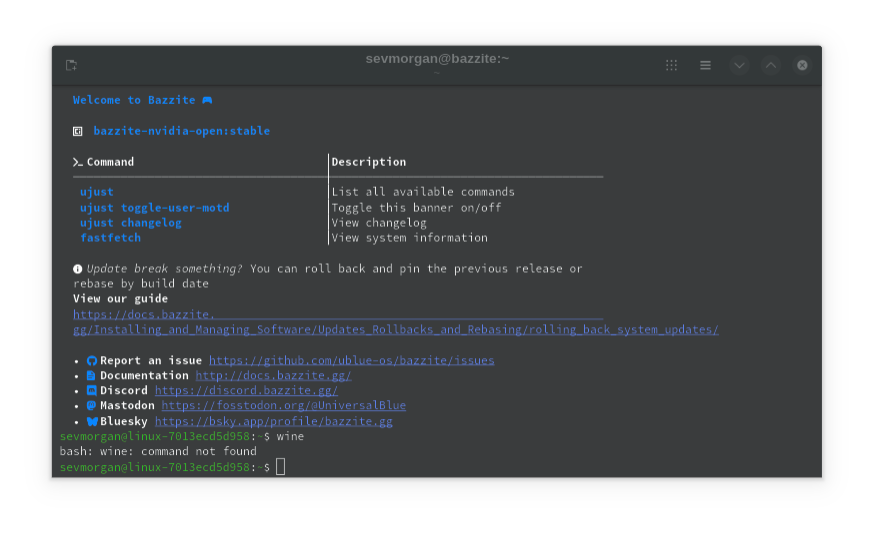Click the Mastodon icon in the list
This screenshot has height=536, width=874.
point(92,406)
